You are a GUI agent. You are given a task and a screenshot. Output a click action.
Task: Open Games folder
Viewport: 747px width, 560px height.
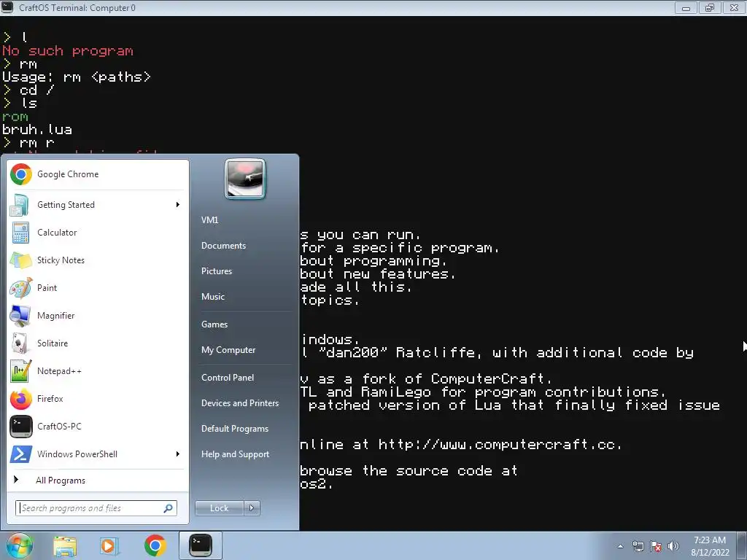214,324
